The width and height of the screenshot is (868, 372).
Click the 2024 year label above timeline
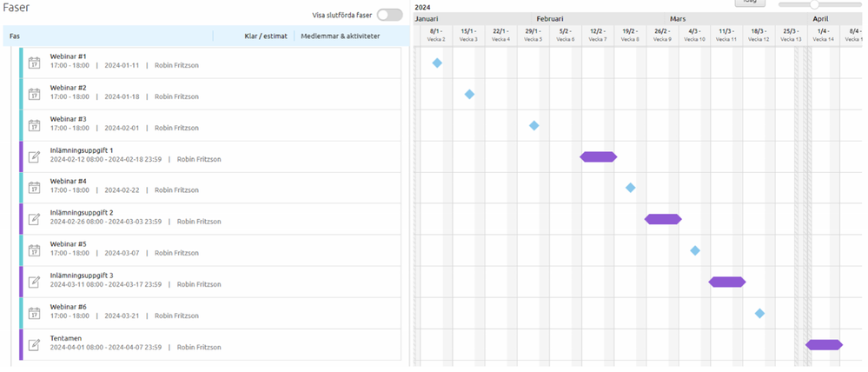click(x=422, y=7)
